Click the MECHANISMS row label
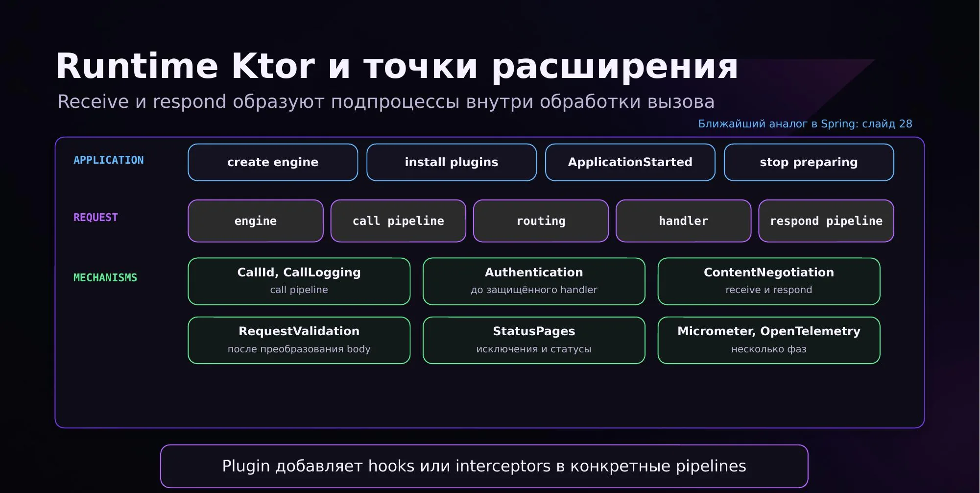 [105, 278]
